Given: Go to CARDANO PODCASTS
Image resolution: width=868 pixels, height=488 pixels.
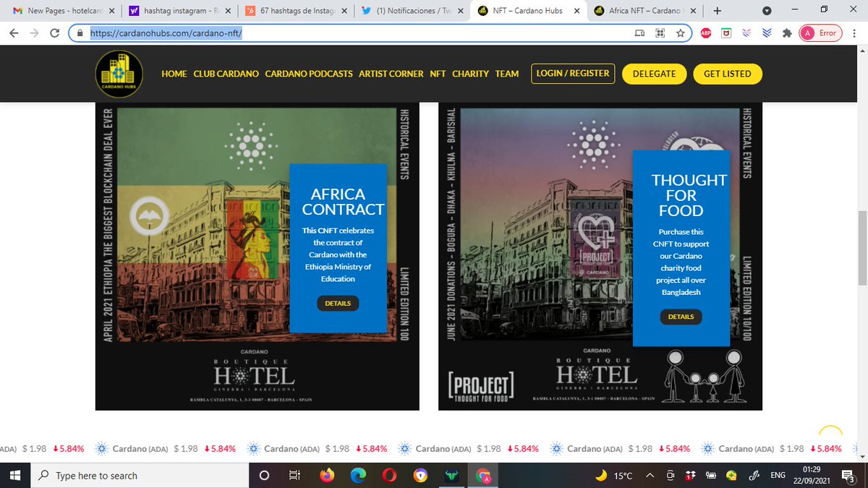Looking at the screenshot, I should click(x=309, y=74).
